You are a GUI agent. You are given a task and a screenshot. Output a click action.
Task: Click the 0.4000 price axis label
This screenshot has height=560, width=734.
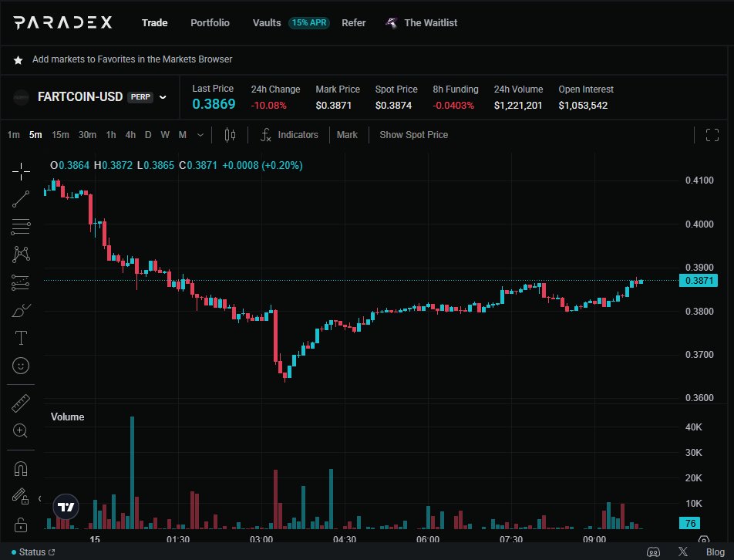[699, 224]
